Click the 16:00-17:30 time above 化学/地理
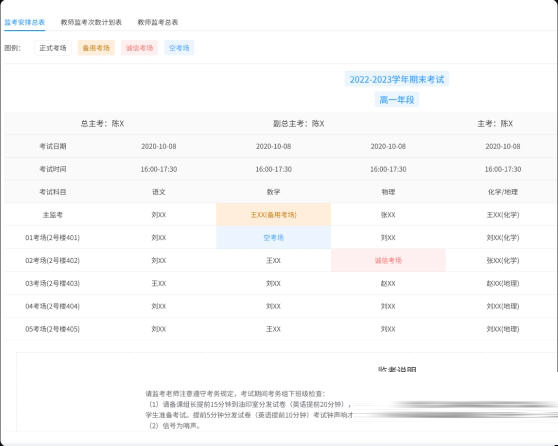The height and width of the screenshot is (446, 558). (x=503, y=169)
